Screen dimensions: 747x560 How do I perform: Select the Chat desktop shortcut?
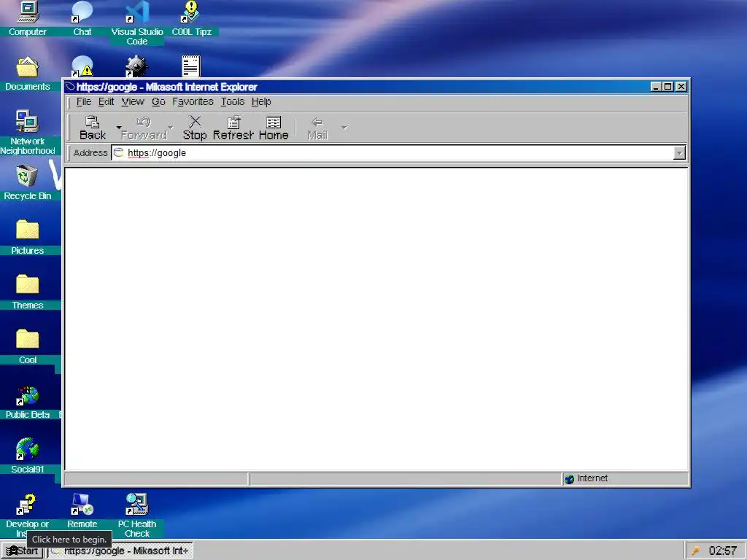82,19
